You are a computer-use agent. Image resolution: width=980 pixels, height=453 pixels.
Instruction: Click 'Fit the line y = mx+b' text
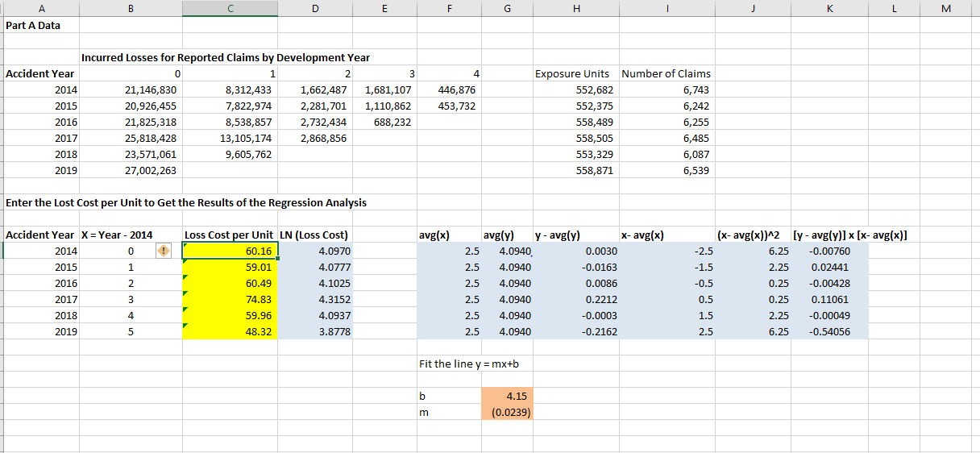point(470,364)
